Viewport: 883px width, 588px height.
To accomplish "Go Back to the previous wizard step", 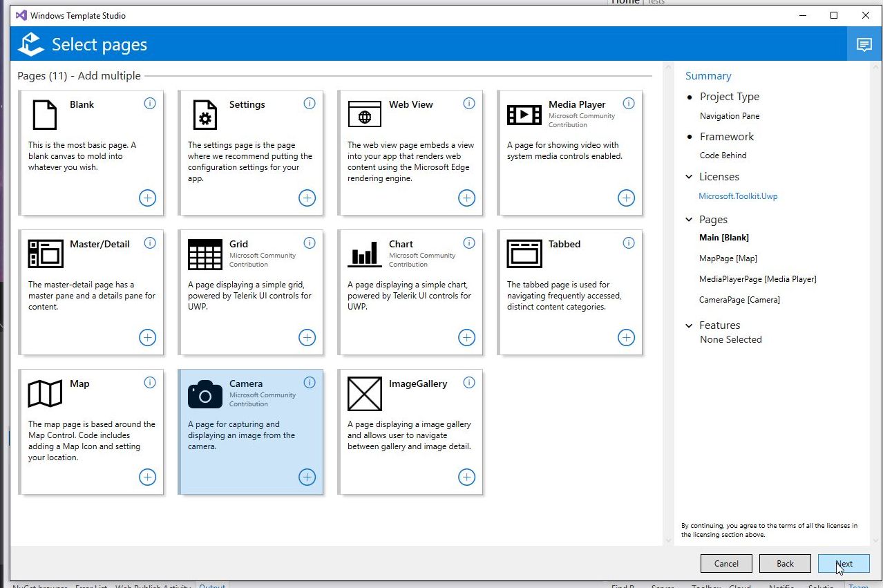I will 785,564.
